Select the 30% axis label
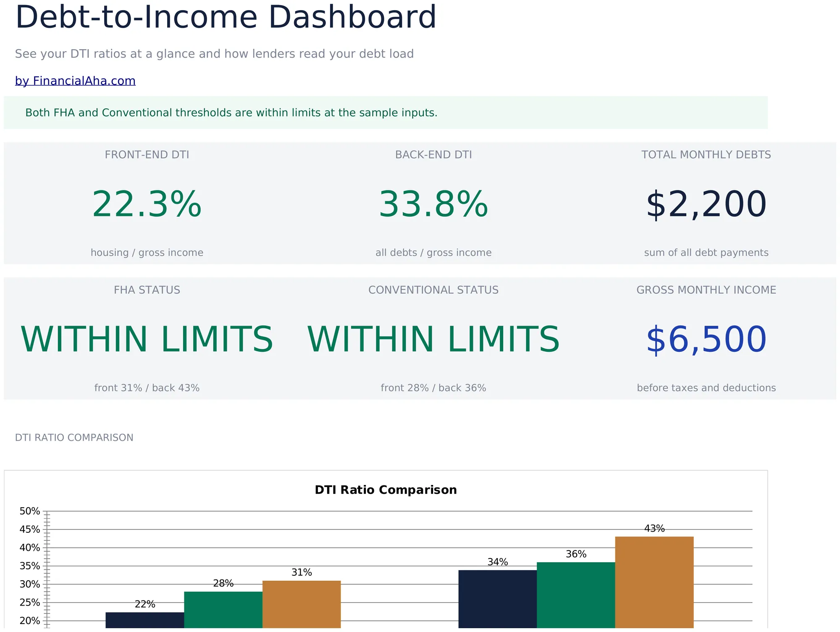The height and width of the screenshot is (632, 840). 30,585
